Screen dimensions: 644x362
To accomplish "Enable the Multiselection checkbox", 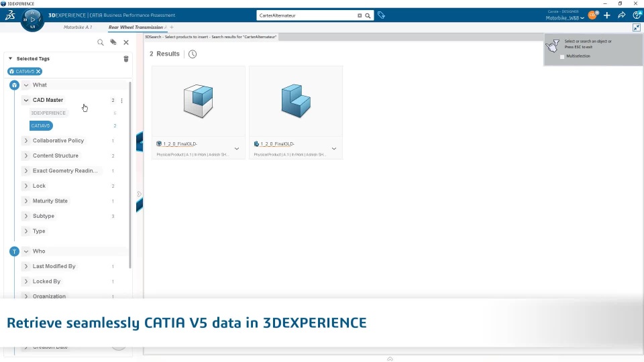I will click(x=562, y=56).
